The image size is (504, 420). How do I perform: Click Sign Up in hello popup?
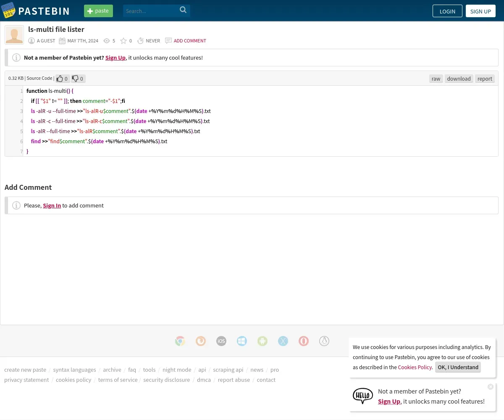389,401
